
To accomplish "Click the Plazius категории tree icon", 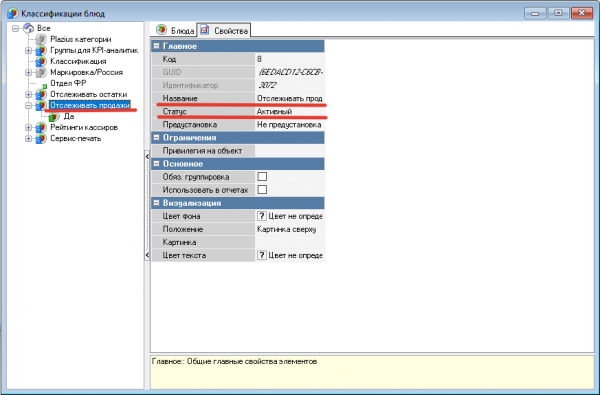I will coord(41,39).
